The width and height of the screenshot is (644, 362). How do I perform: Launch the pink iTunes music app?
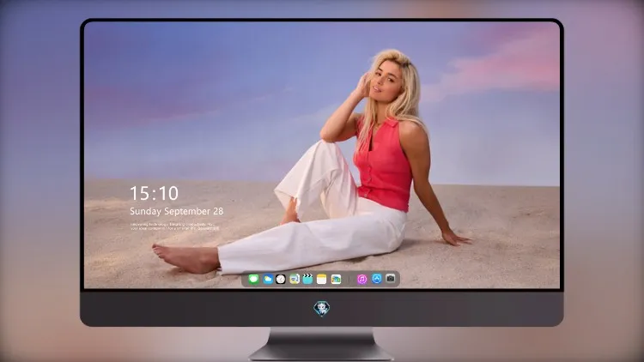coord(361,279)
